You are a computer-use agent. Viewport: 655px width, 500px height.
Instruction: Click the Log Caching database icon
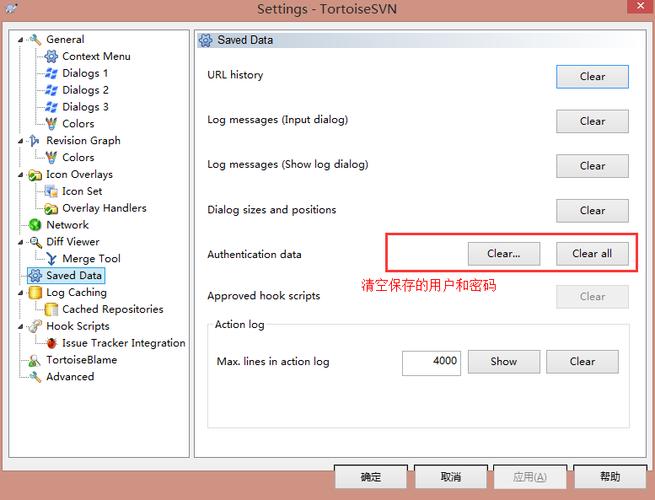[35, 293]
